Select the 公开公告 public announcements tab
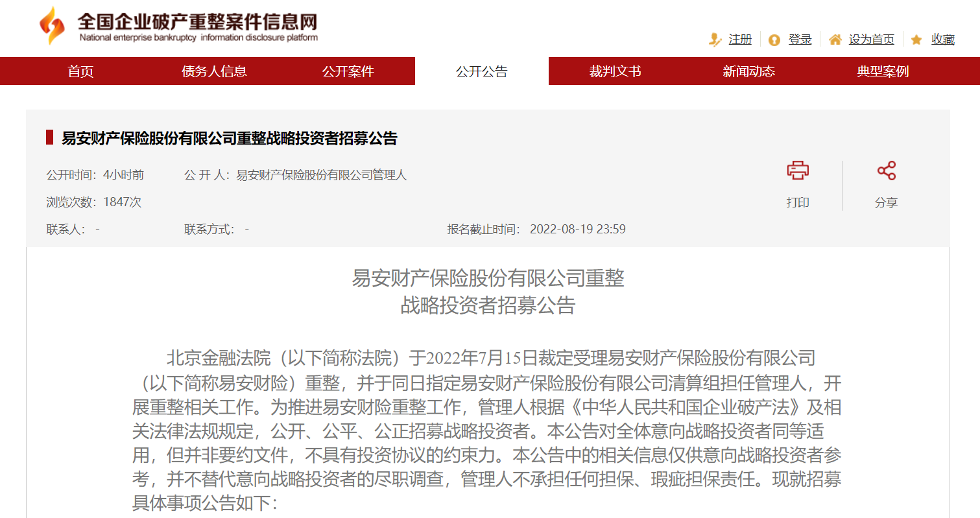 [481, 71]
